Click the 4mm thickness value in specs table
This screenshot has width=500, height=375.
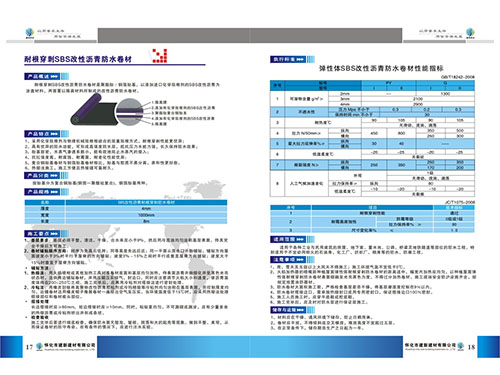click(x=146, y=208)
